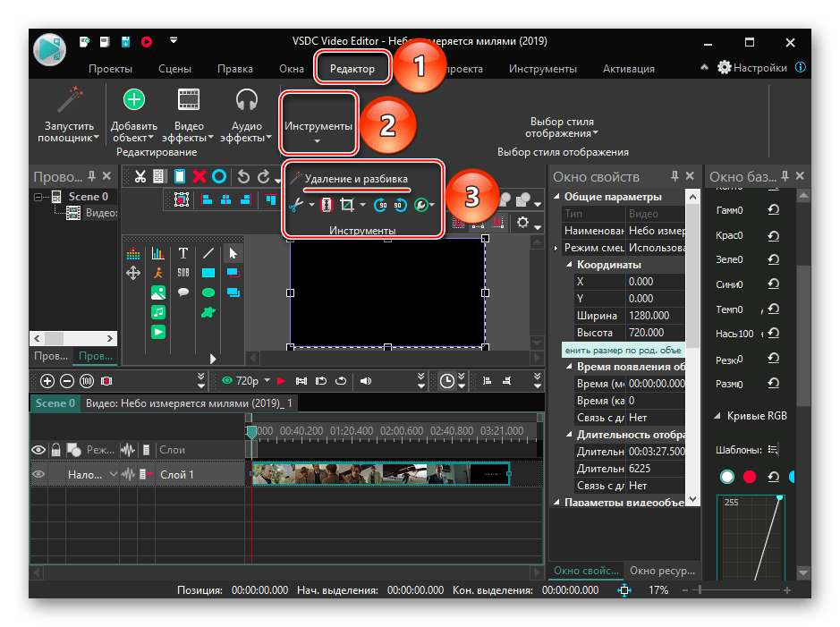Select the white curve channel circle
This screenshot has height=627, width=840.
click(727, 477)
